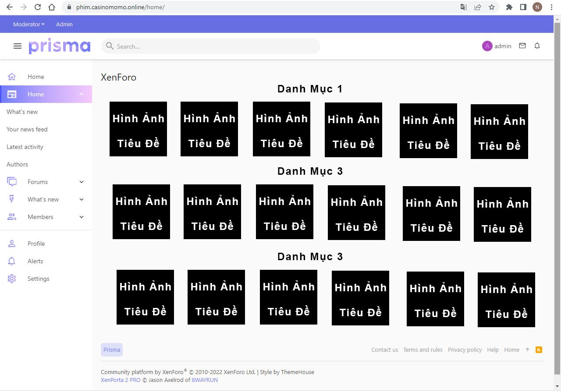Open the Privacy policy link
Screen dimensions: 561x392
click(465, 350)
